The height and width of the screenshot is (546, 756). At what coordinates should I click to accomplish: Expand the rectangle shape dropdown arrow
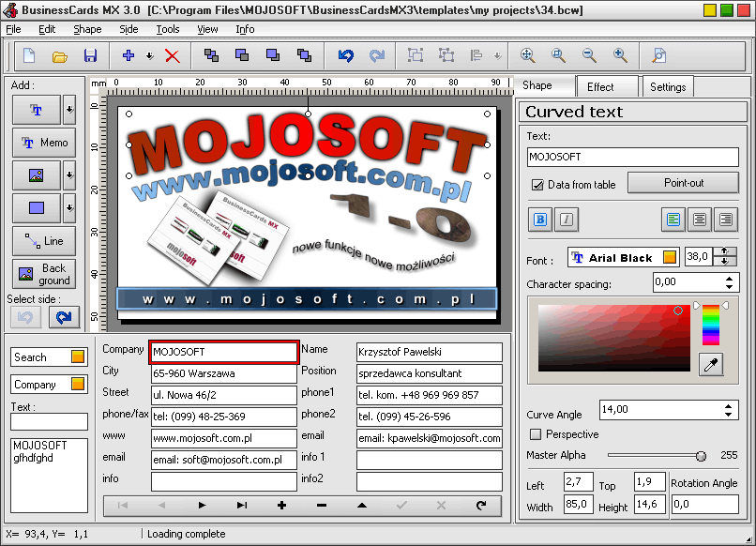tap(69, 208)
